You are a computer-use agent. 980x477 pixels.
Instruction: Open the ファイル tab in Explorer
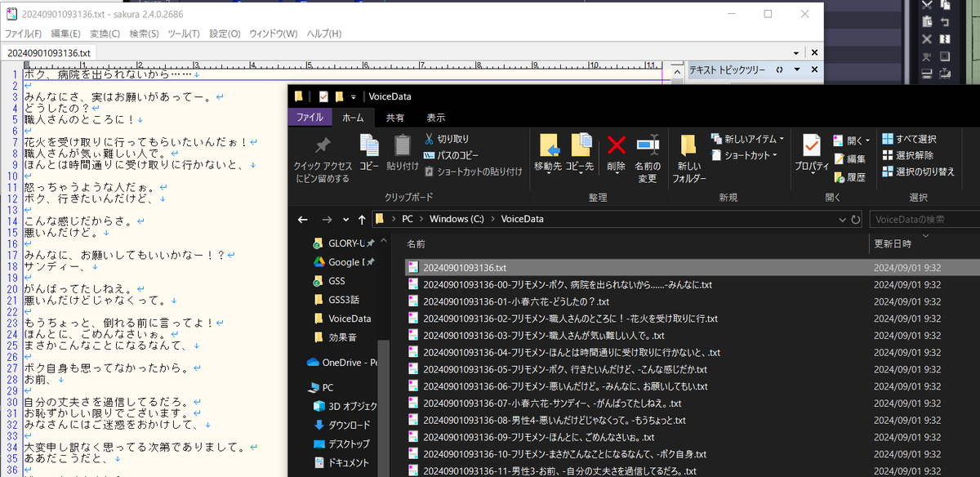coord(310,117)
